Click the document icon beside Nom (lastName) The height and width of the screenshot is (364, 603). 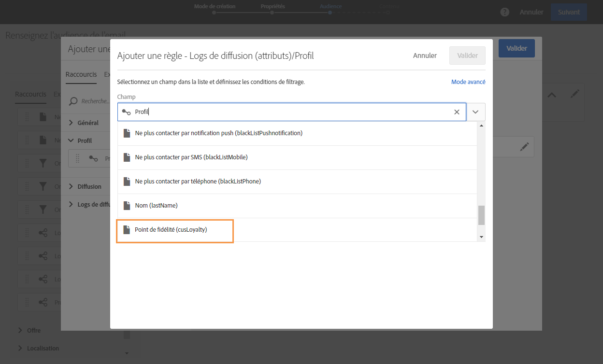click(x=127, y=206)
